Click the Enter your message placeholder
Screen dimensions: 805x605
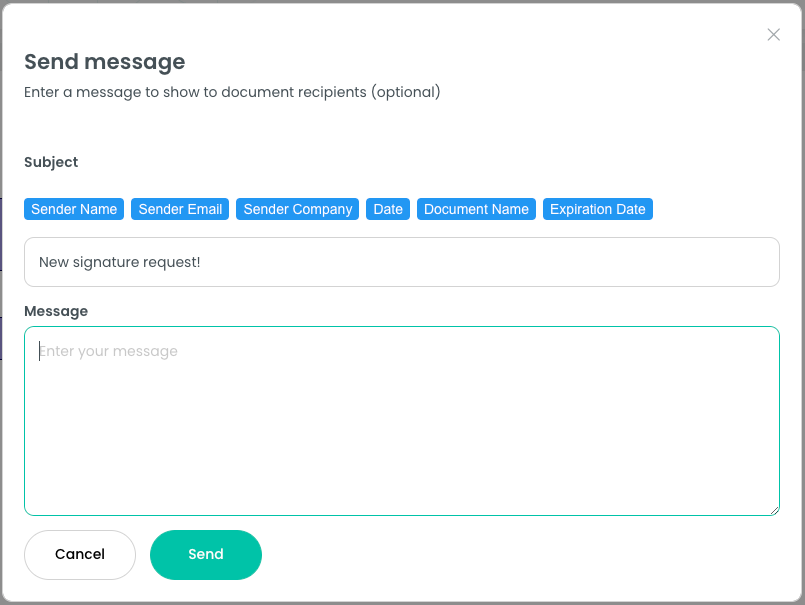point(109,351)
